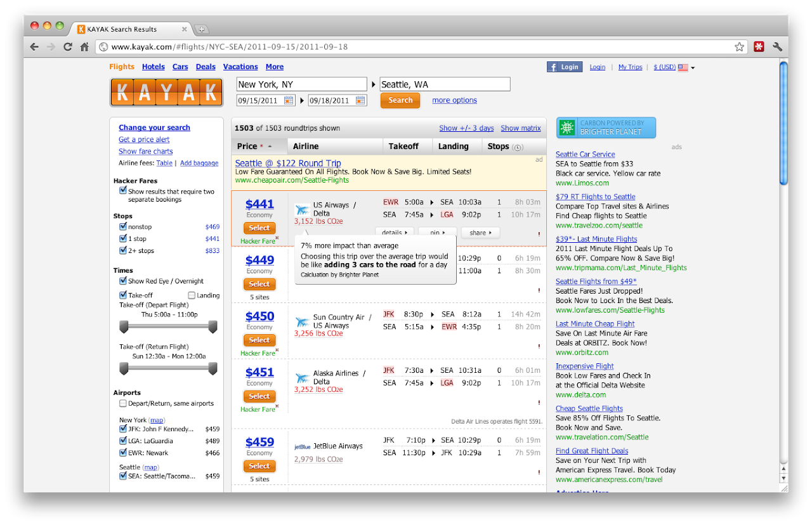Image resolution: width=812 pixels, height=525 pixels.
Task: Click left handle of depart take-off slider
Action: tap(124, 327)
